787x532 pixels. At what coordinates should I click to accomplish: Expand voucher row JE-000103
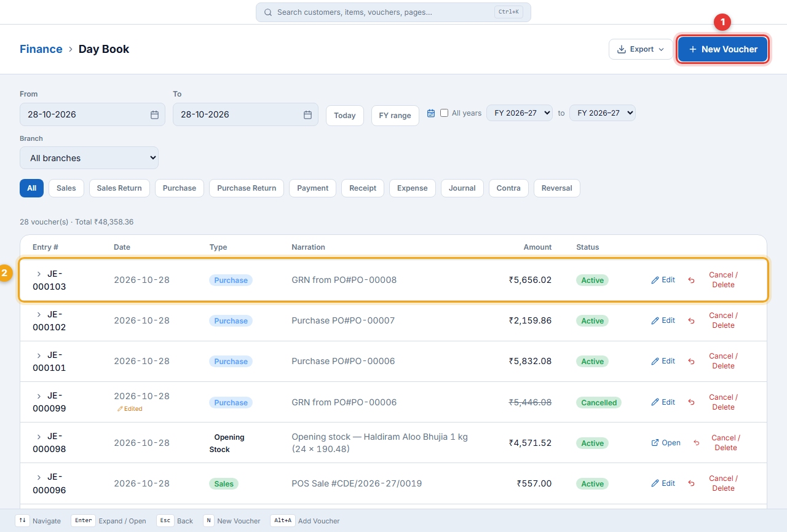point(39,274)
